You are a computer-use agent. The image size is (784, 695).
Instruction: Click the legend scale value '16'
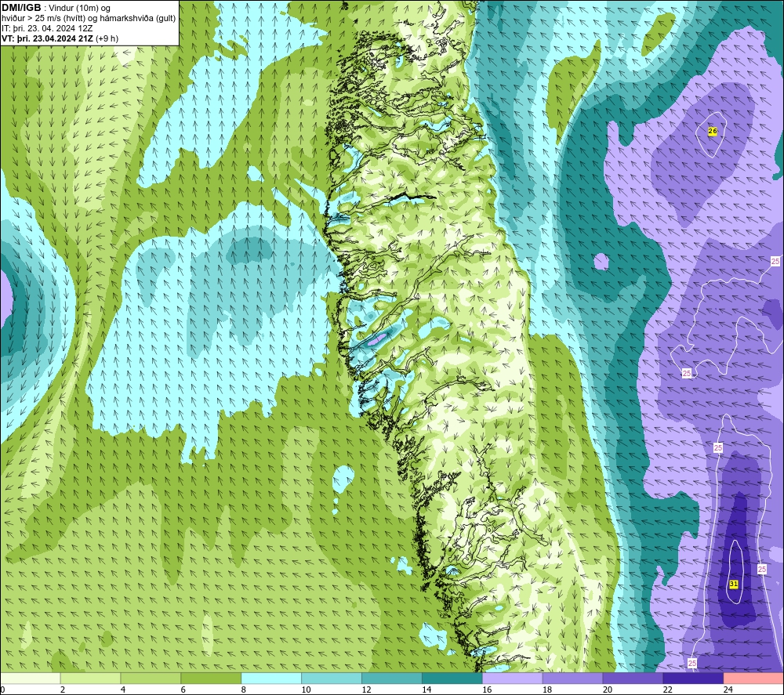pos(487,690)
